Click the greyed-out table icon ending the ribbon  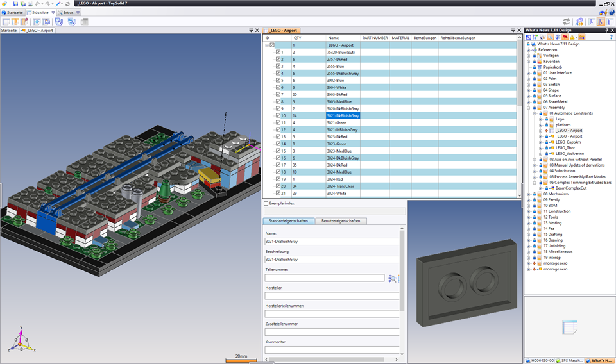coord(84,22)
